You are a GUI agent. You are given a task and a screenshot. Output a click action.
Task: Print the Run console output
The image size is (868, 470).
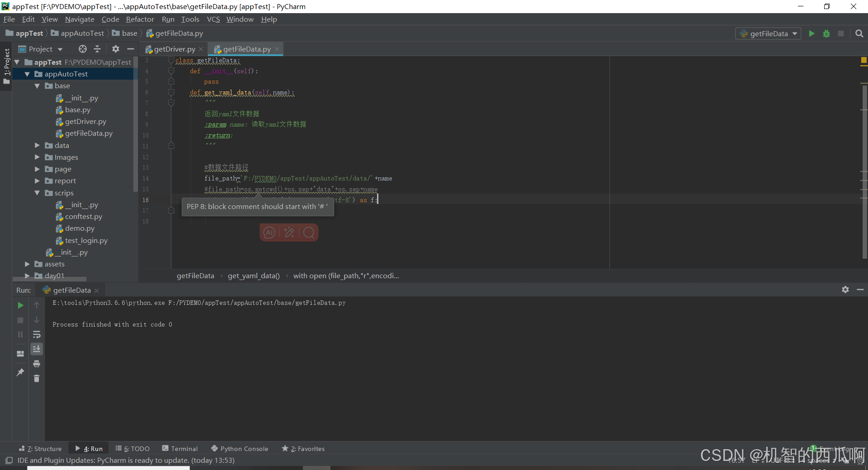pyautogui.click(x=37, y=364)
